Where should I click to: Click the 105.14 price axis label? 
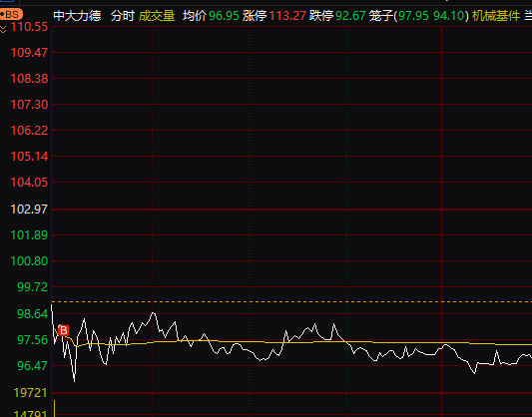click(x=29, y=157)
